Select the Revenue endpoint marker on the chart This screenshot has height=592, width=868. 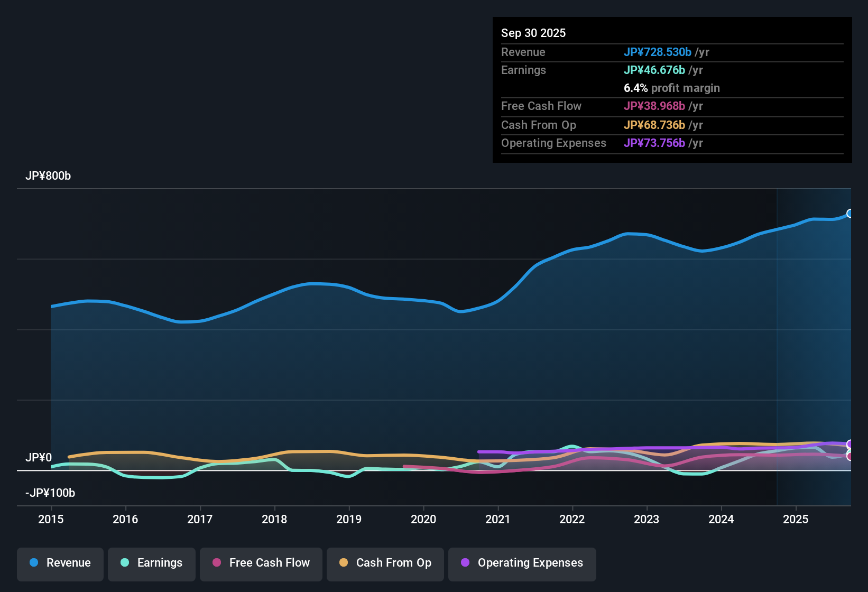[x=851, y=213]
